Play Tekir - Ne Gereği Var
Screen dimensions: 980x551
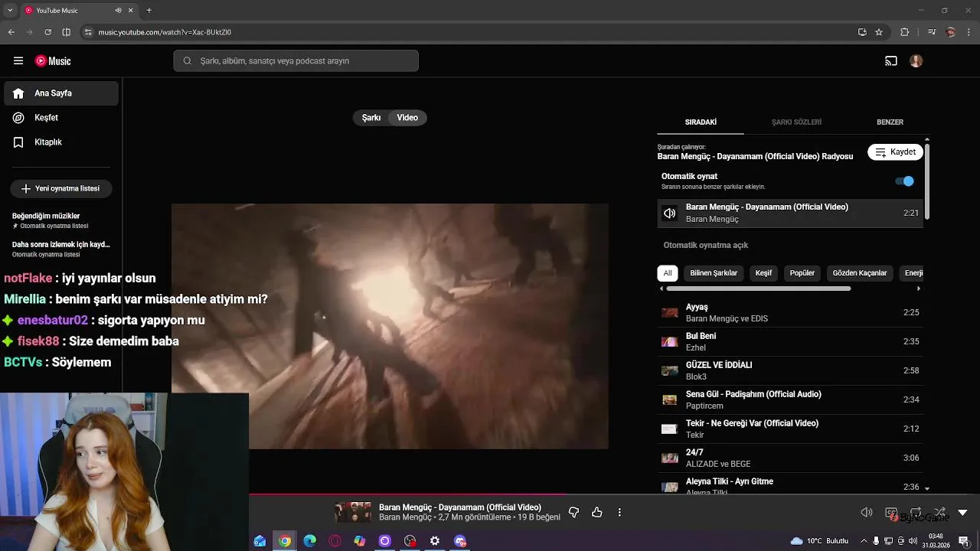point(790,429)
